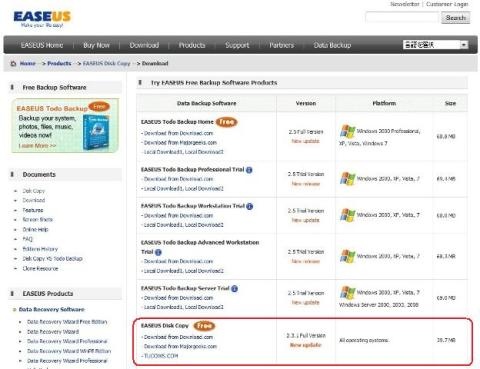Click 'Version' column header

[x=306, y=103]
